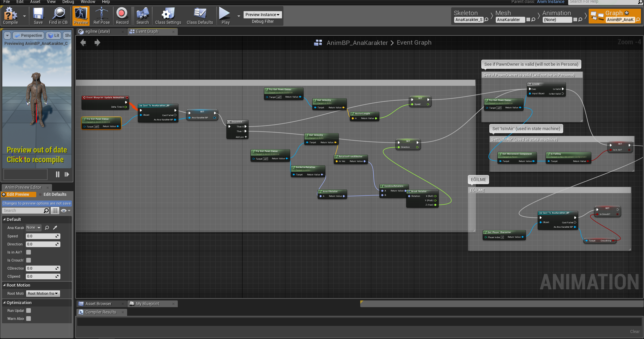Save the blueprint with the Save icon
The height and width of the screenshot is (339, 644).
pos(38,16)
